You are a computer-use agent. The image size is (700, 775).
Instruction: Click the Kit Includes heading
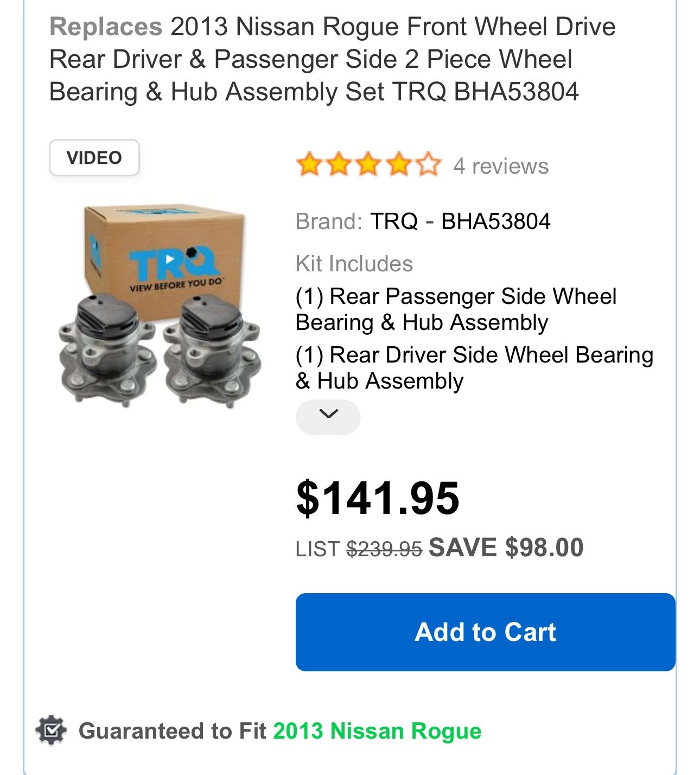pyautogui.click(x=354, y=264)
